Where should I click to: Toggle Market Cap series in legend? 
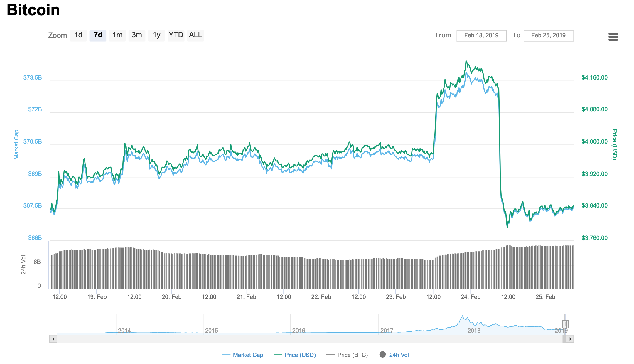(x=242, y=355)
